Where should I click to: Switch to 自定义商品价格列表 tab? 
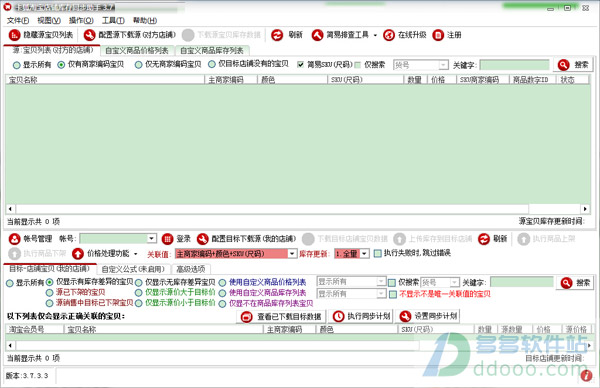(137, 51)
